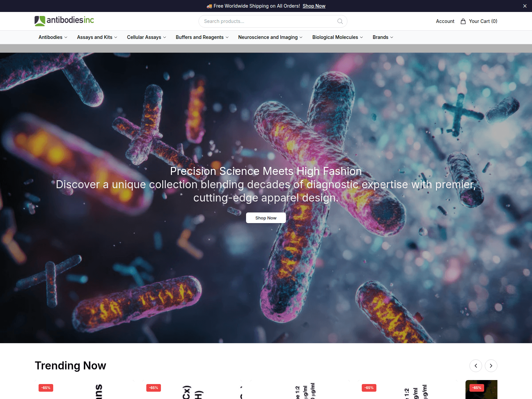Expand the Buffers and Reagents menu
Image resolution: width=532 pixels, height=399 pixels.
point(202,37)
